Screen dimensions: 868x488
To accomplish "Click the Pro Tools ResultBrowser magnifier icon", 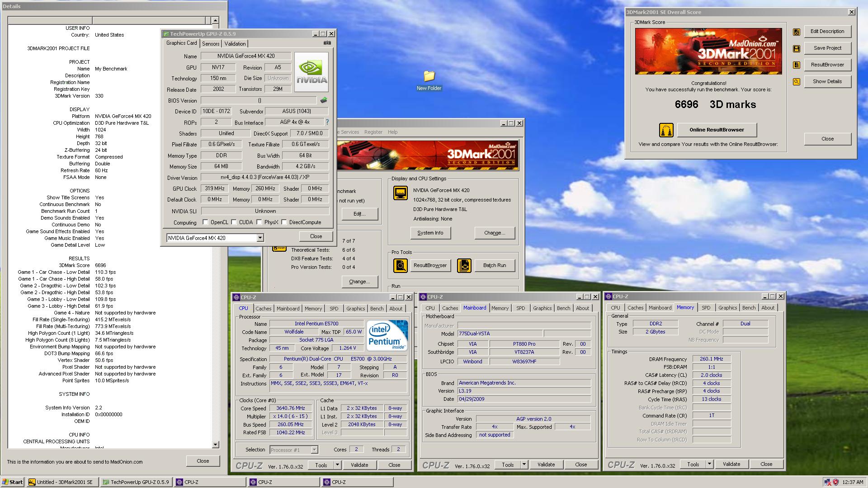I will pyautogui.click(x=401, y=266).
